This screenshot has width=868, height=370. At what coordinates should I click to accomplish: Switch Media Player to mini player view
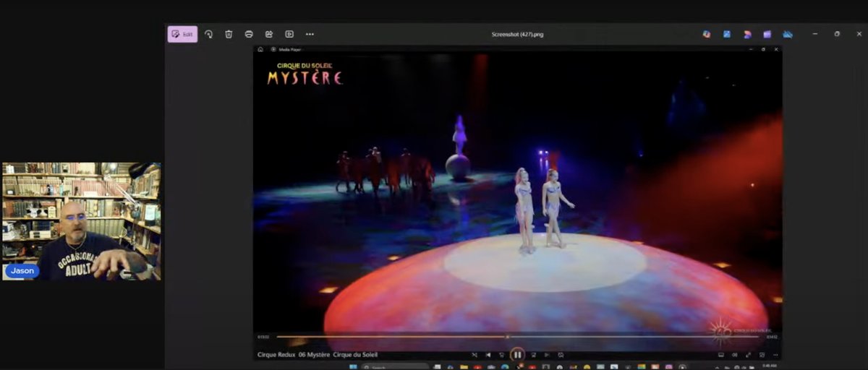(x=762, y=355)
